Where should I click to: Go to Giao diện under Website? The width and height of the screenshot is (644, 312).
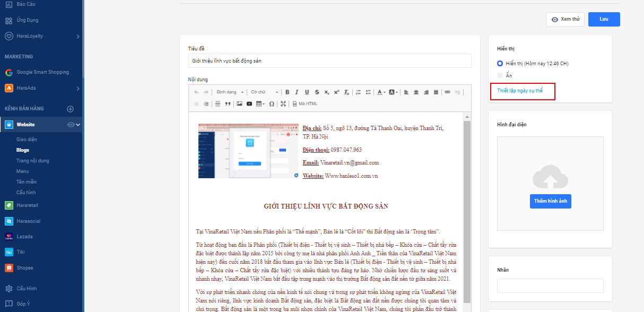27,140
